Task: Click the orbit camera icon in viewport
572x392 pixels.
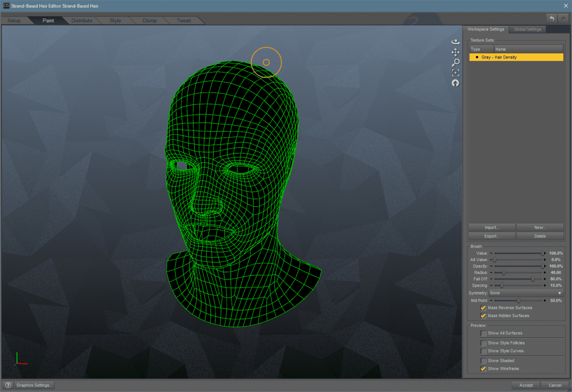Action: coord(455,42)
